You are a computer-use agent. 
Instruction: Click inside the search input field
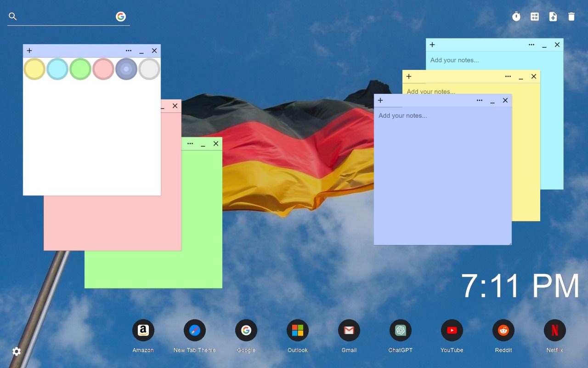[x=67, y=17]
